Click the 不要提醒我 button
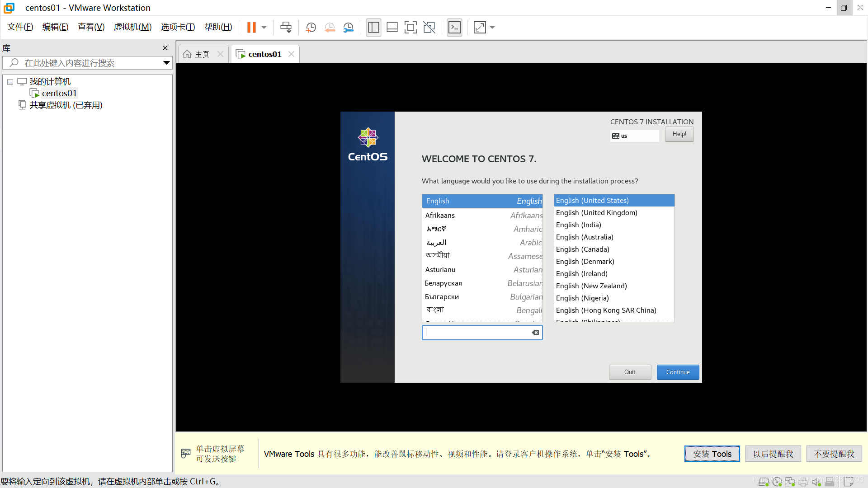868x488 pixels. pos(834,454)
